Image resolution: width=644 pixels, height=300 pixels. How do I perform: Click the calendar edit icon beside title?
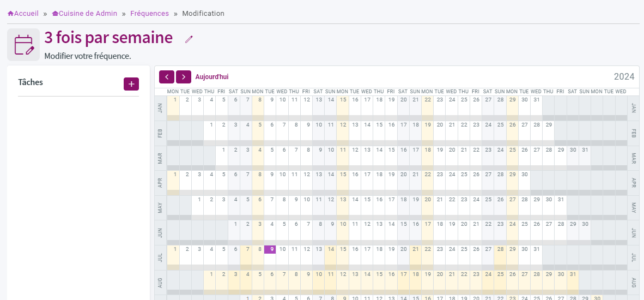(x=23, y=45)
